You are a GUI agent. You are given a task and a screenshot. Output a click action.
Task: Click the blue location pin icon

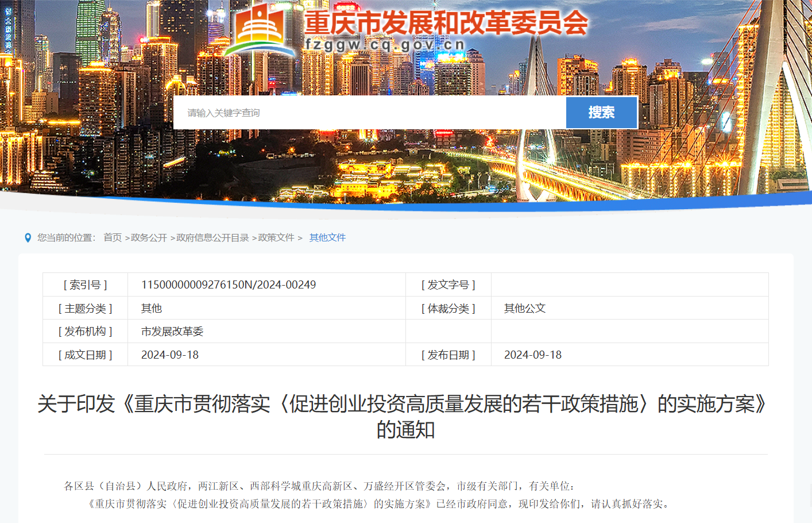[x=27, y=238]
